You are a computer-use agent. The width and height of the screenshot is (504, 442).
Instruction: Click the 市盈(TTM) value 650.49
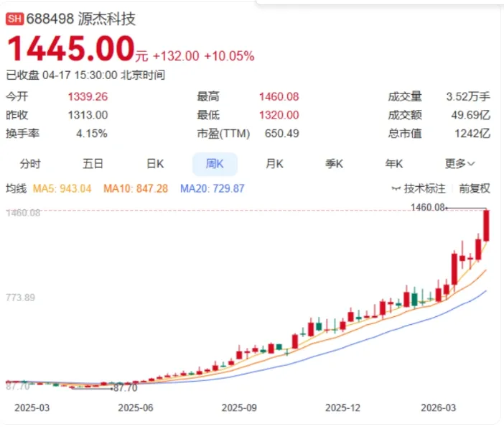[282, 134]
